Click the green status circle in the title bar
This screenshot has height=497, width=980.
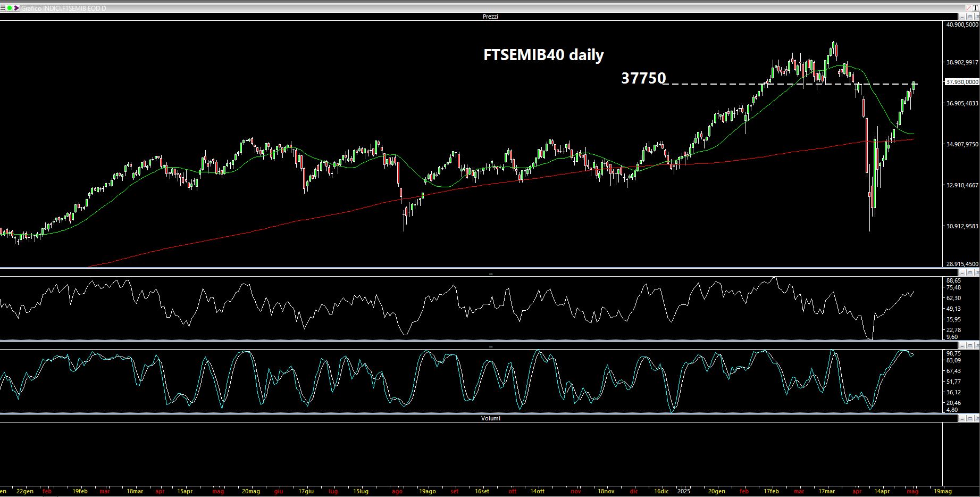(10, 8)
